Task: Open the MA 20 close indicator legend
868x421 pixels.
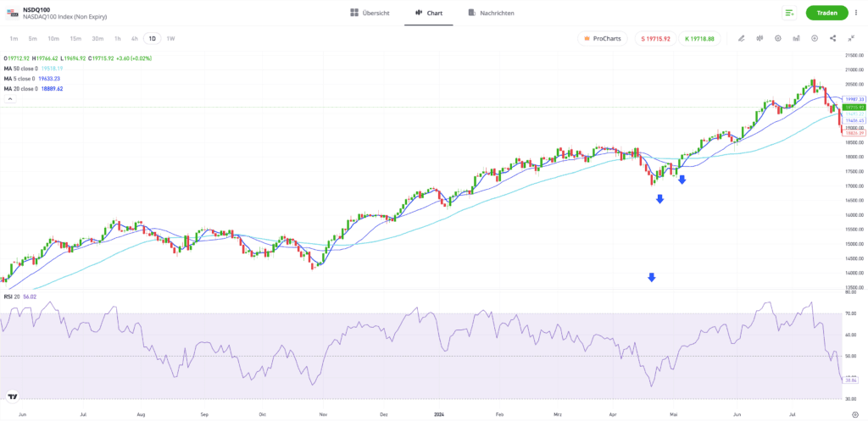Action: pyautogui.click(x=20, y=88)
